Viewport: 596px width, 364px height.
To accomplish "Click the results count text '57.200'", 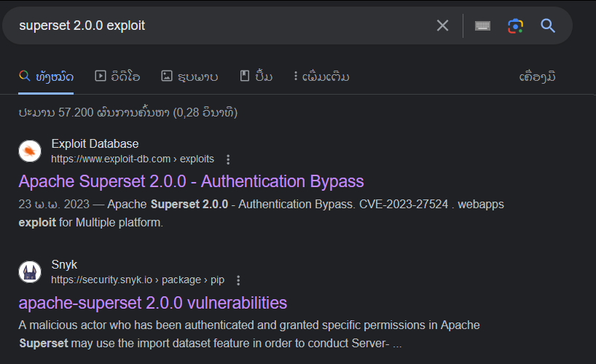I will coord(76,112).
